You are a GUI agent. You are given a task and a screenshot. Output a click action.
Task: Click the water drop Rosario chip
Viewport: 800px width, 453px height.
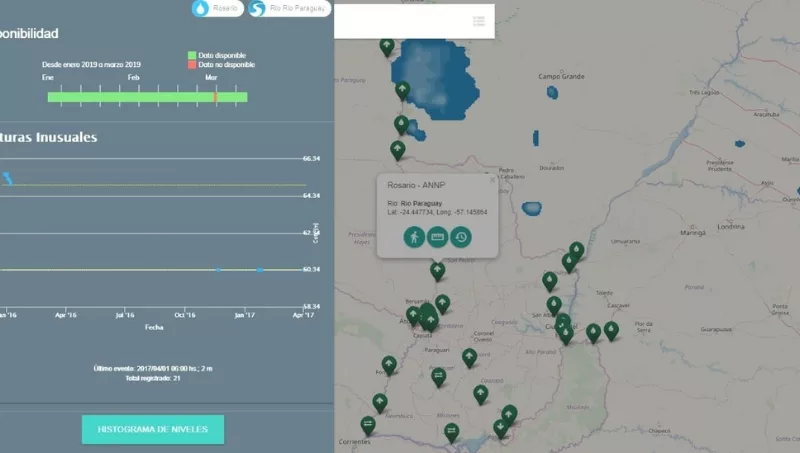click(x=218, y=9)
